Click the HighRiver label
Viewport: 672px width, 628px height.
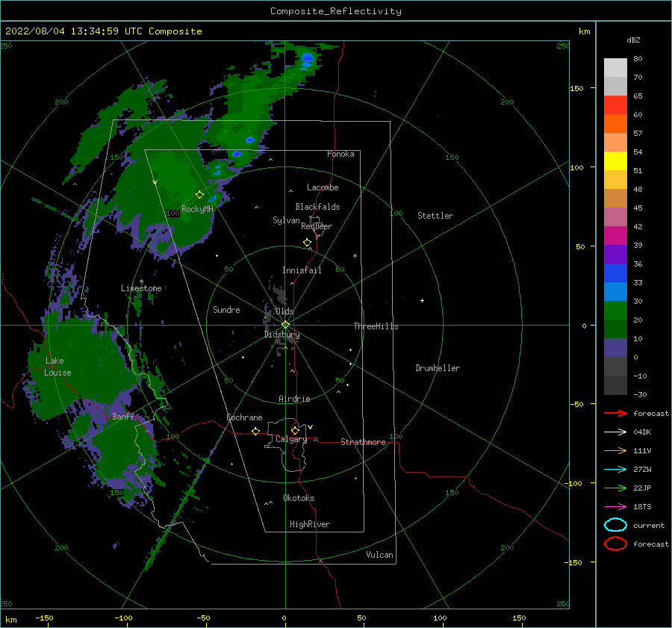tap(310, 524)
